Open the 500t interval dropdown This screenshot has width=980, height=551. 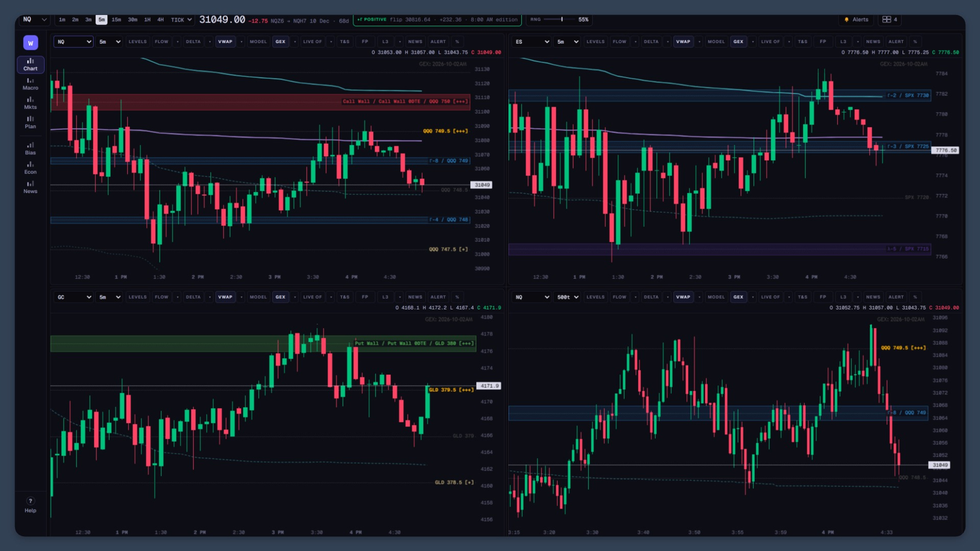tap(567, 297)
